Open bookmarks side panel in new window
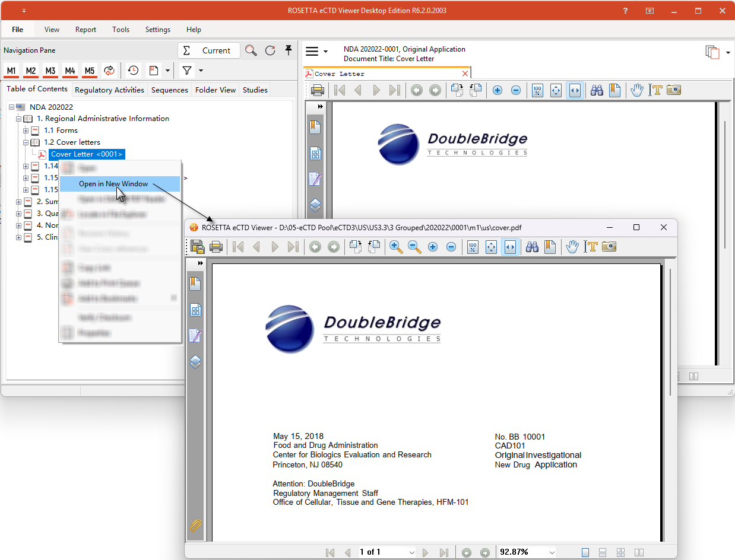 click(195, 284)
